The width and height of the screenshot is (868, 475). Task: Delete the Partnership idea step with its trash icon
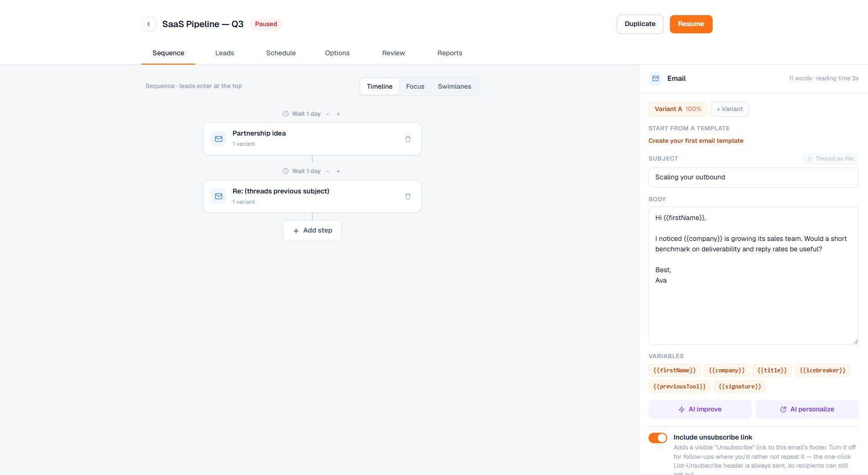[408, 139]
